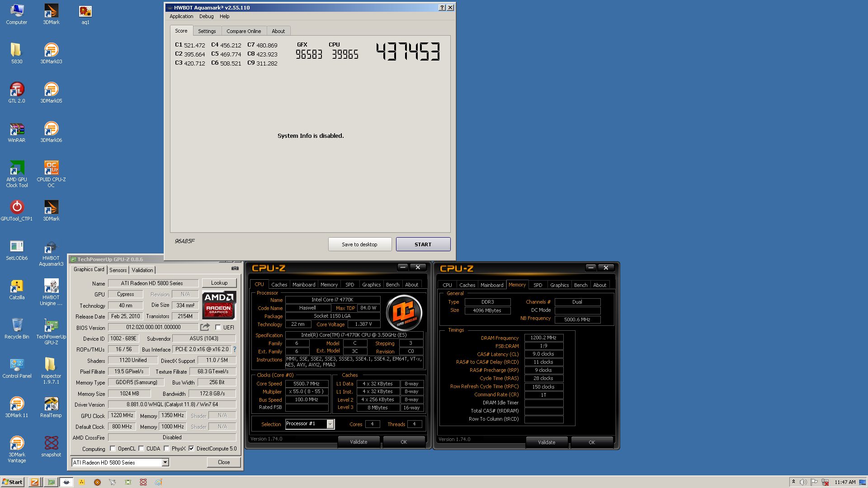
Task: Open the About tab in Aquamark
Action: point(278,31)
